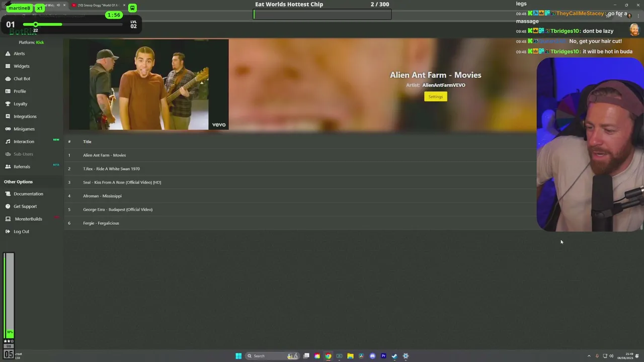644x362 pixels.
Task: Show hidden system tray icons
Action: (x=589, y=356)
